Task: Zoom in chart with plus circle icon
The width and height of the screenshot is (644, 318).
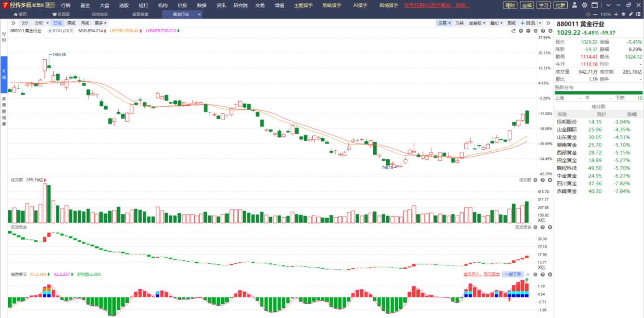Action: pyautogui.click(x=521, y=31)
